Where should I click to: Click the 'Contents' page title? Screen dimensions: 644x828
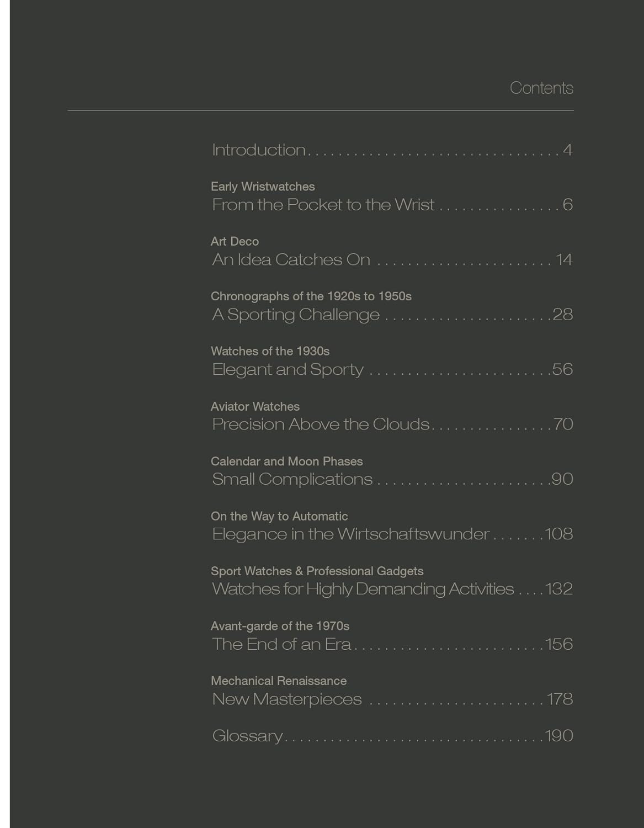pyautogui.click(x=541, y=88)
